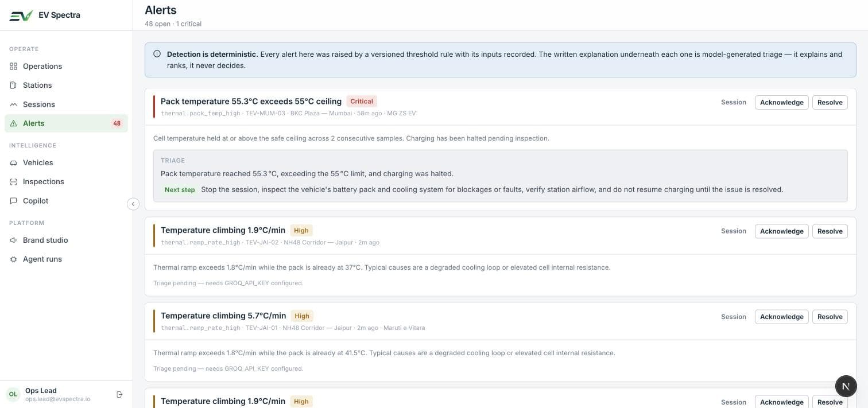The image size is (868, 408).
Task: Click the Brand studio megaphone icon
Action: (x=14, y=240)
